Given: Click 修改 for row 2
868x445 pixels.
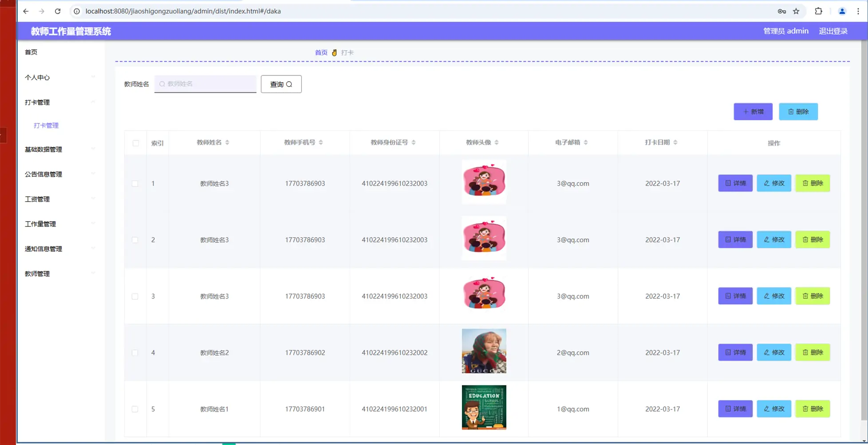Looking at the screenshot, I should pos(774,239).
